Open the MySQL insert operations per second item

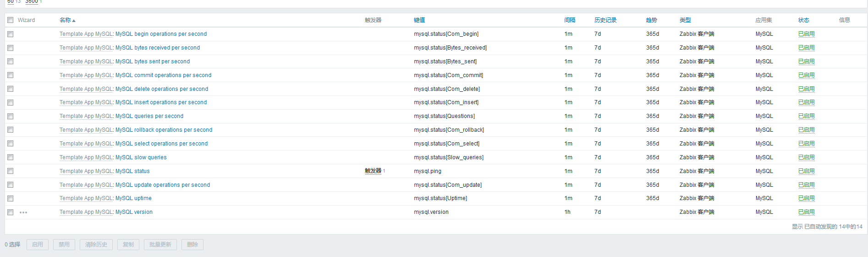[161, 102]
